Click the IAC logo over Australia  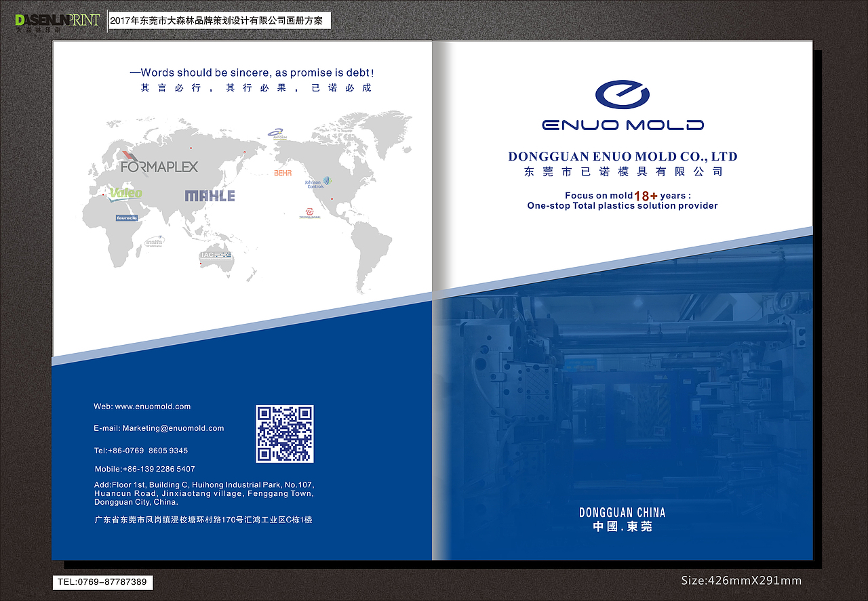coord(216,255)
